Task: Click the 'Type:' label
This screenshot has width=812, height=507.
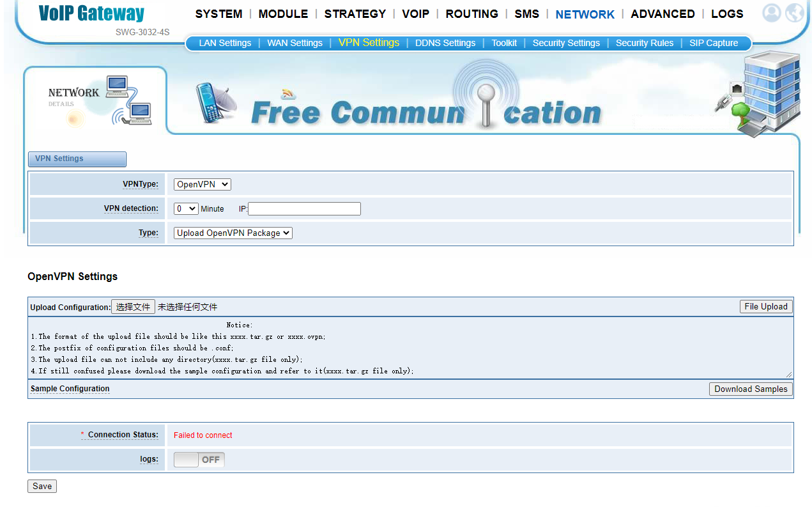Action: coord(148,233)
